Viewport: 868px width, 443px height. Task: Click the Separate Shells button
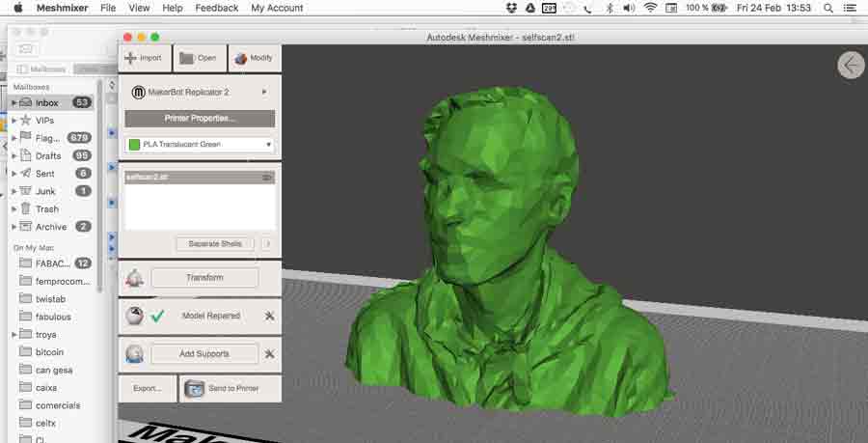[215, 244]
